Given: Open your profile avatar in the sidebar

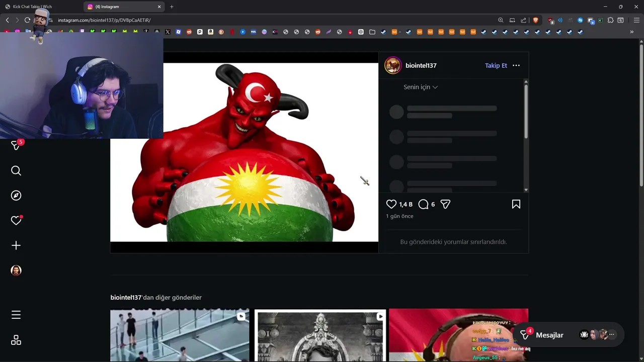Looking at the screenshot, I should [16, 270].
